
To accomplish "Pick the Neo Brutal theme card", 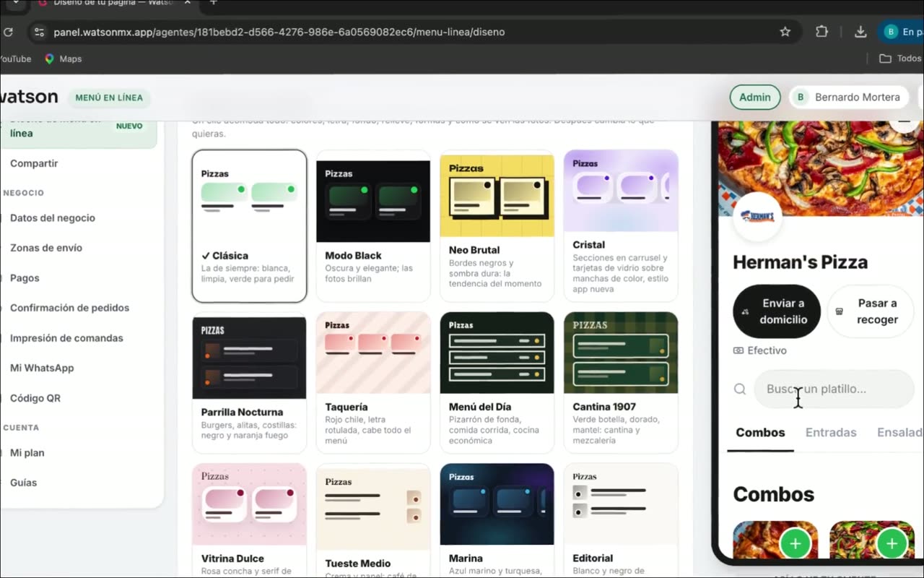I will 497,225.
